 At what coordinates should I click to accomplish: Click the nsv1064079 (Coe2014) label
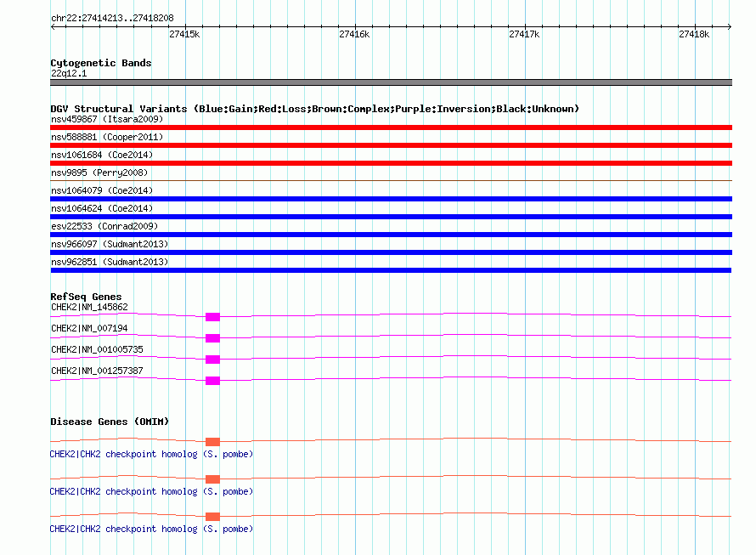102,190
